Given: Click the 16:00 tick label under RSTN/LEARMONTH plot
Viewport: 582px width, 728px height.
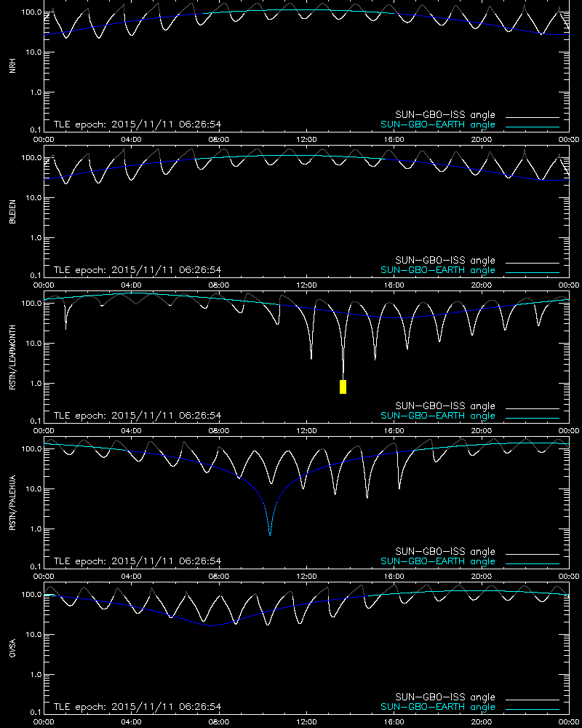Looking at the screenshot, I should coord(394,430).
